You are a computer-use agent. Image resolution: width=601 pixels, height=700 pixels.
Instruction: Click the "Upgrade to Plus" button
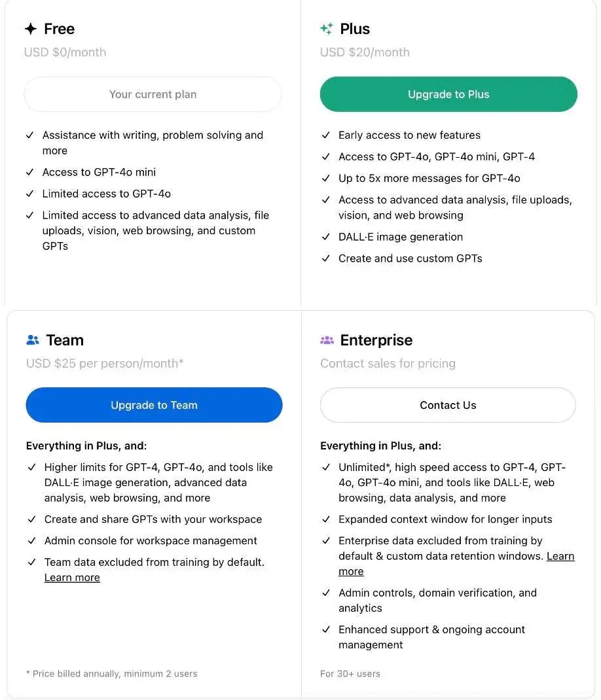click(448, 94)
